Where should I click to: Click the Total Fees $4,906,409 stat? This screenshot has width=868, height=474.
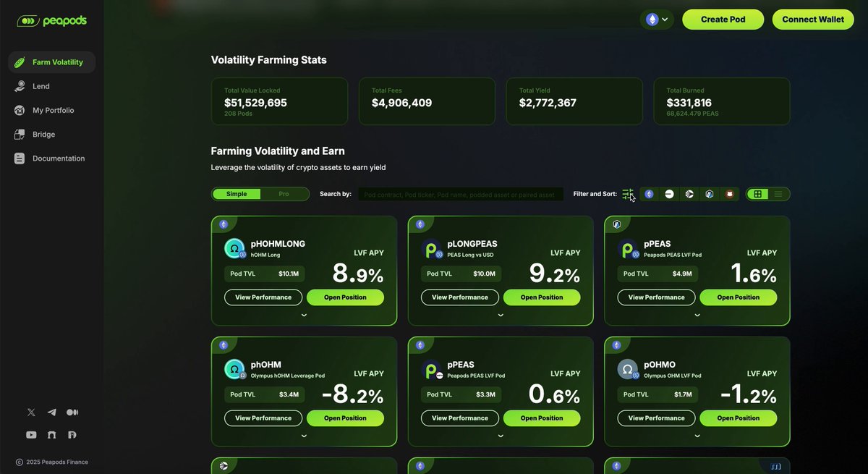coord(427,101)
